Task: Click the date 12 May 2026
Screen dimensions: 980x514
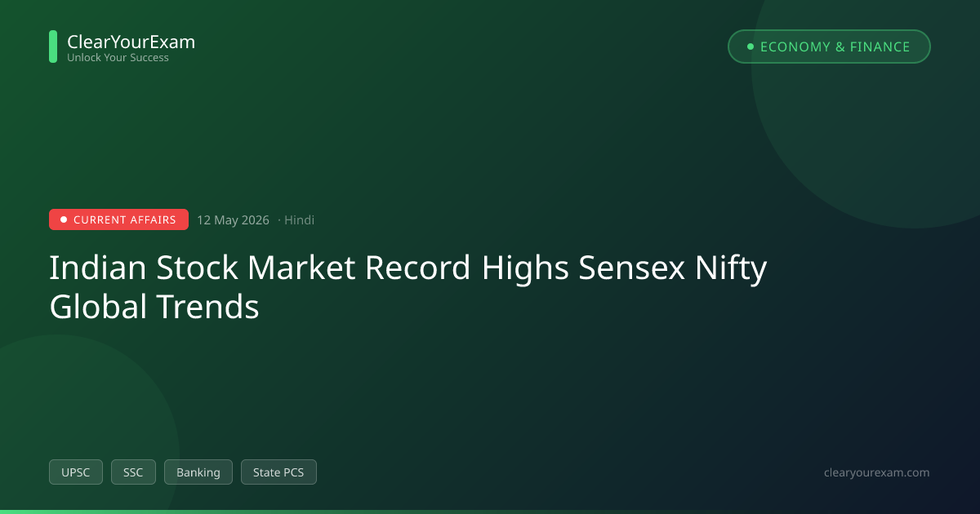Action: pos(233,220)
